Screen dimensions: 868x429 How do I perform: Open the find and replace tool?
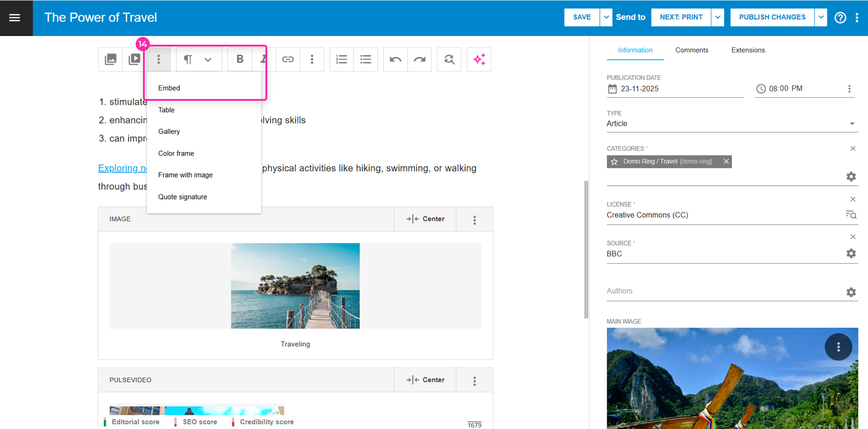click(x=449, y=59)
